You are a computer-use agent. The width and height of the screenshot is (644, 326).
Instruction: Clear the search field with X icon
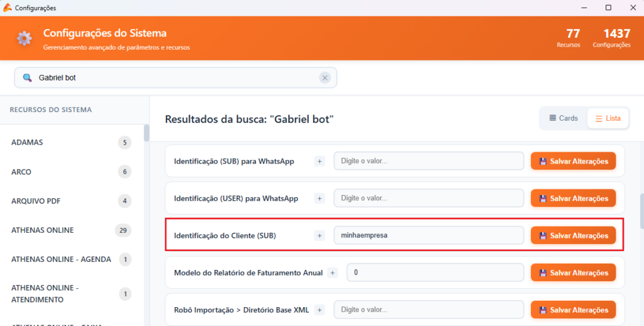(325, 78)
